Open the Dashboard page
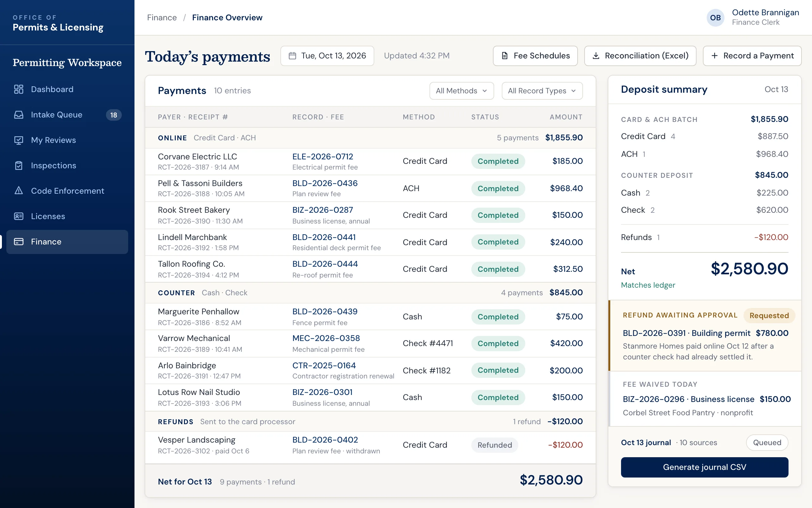812x508 pixels. coord(67,89)
